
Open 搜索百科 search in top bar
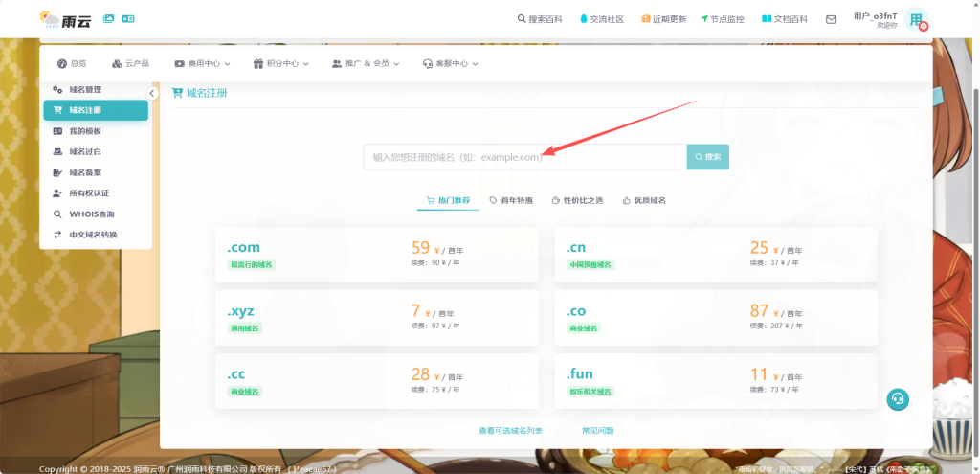coord(540,19)
